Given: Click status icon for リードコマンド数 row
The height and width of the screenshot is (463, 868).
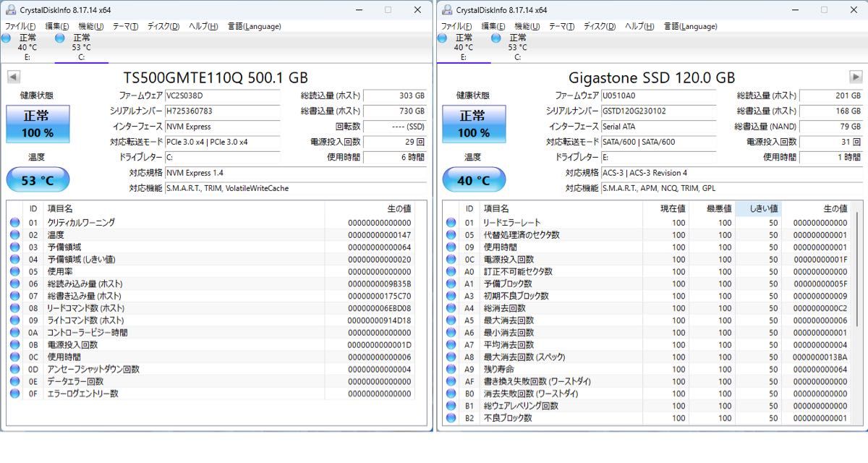Looking at the screenshot, I should 14,308.
